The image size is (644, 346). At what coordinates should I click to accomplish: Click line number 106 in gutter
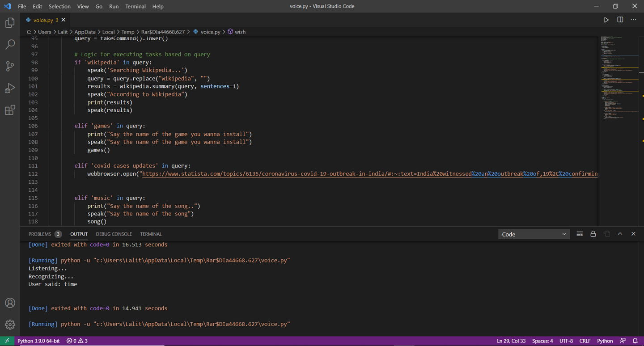point(33,126)
